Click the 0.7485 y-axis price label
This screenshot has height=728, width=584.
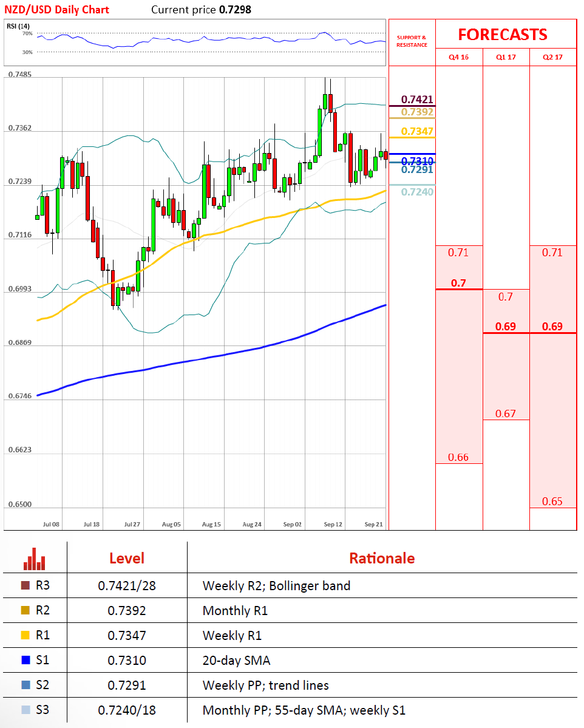(20, 74)
